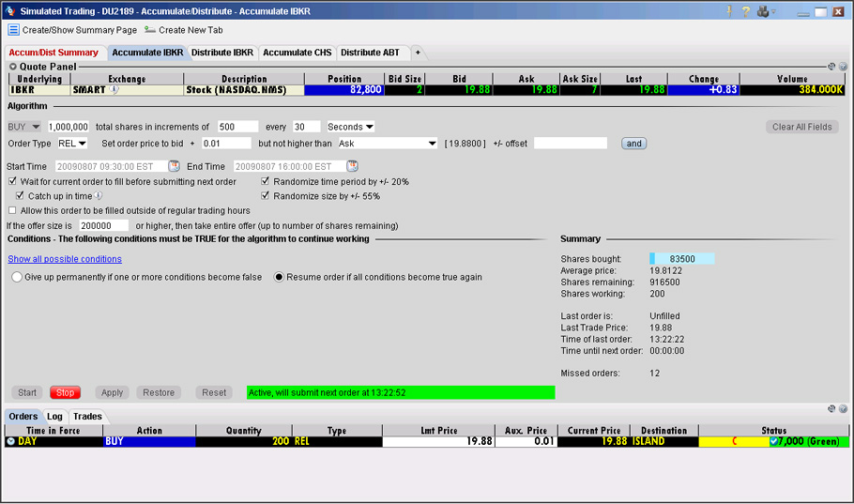Click the checkmark icon in green Status cell
Image resolution: width=854 pixels, height=504 pixels.
click(x=773, y=441)
